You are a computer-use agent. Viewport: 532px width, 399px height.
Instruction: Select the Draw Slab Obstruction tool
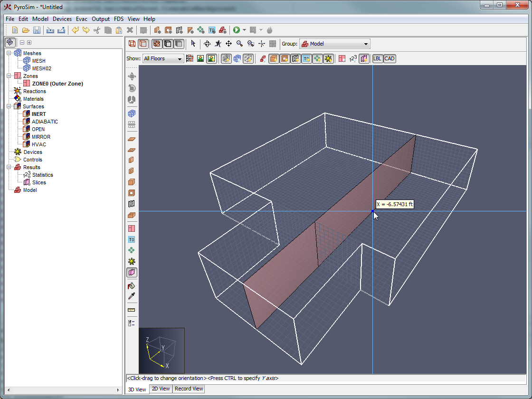(132, 139)
